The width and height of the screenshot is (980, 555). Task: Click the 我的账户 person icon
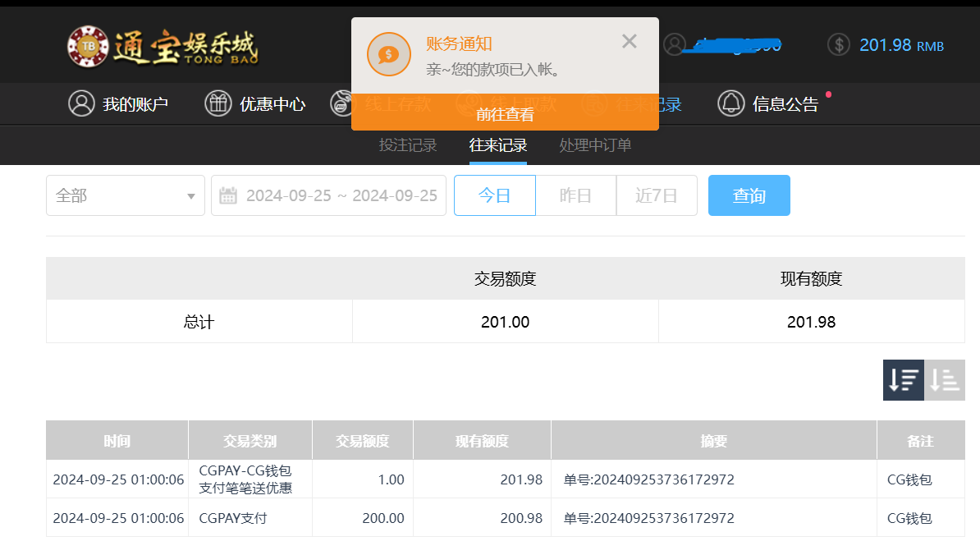coord(80,104)
